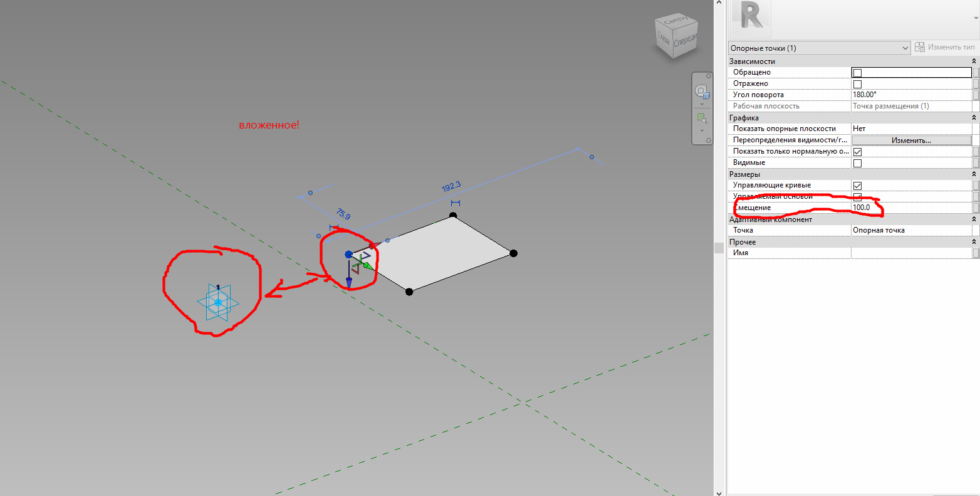Screen dimensions: 980x496
Task: Collapse the Графика section
Action: [x=974, y=118]
